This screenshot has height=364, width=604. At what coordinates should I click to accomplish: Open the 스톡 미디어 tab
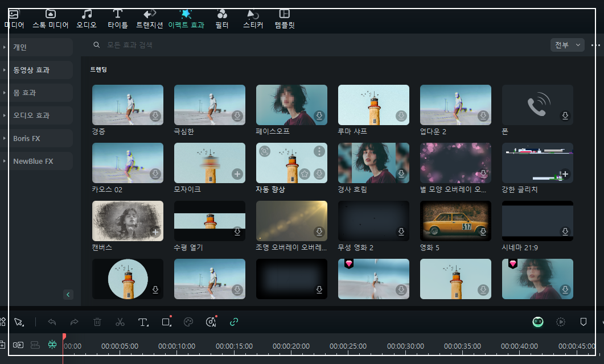pyautogui.click(x=51, y=19)
